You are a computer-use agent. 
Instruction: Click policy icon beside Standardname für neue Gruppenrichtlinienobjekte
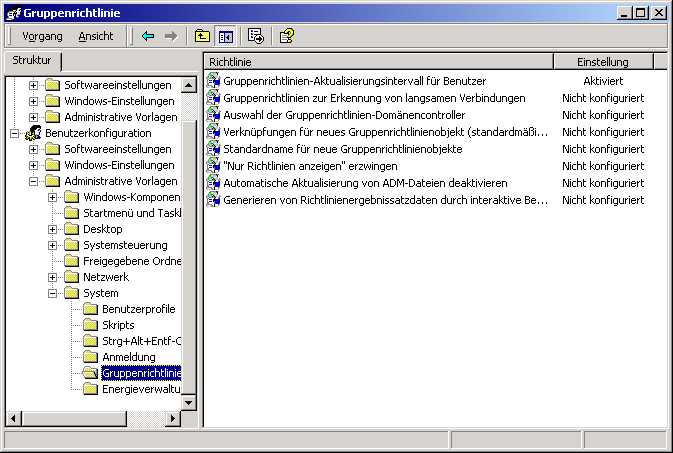pyautogui.click(x=213, y=149)
